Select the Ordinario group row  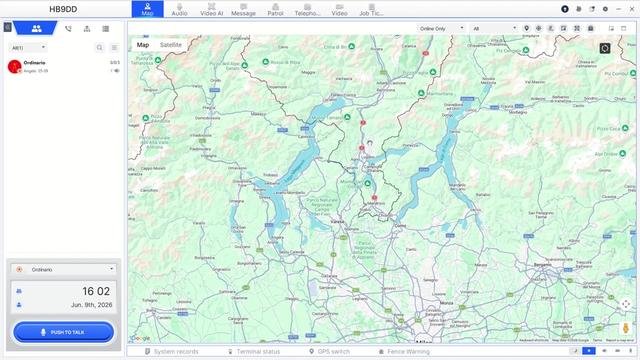pos(64,67)
